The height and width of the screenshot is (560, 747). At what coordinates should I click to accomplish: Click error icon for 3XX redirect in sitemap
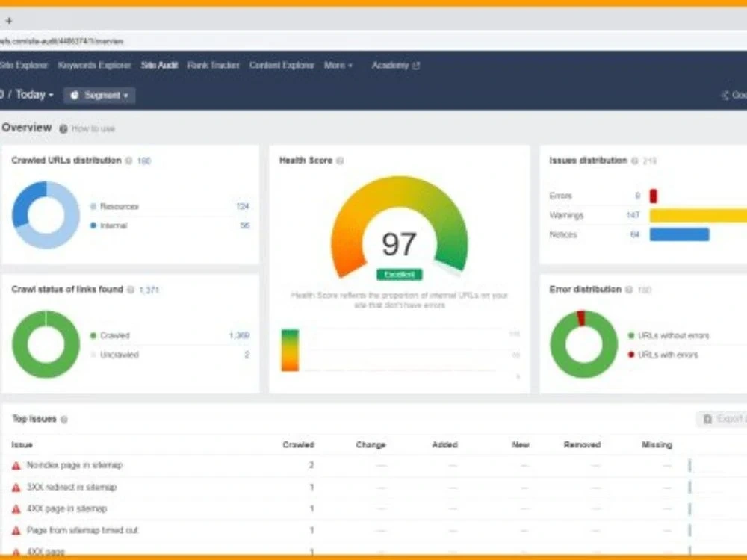(x=16, y=488)
